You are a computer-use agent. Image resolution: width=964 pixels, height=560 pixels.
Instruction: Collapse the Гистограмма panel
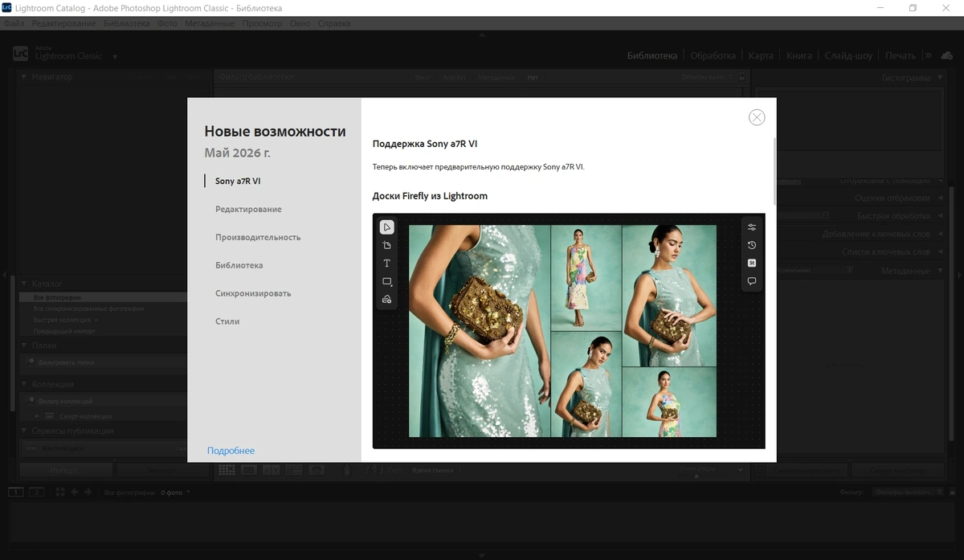pyautogui.click(x=938, y=78)
